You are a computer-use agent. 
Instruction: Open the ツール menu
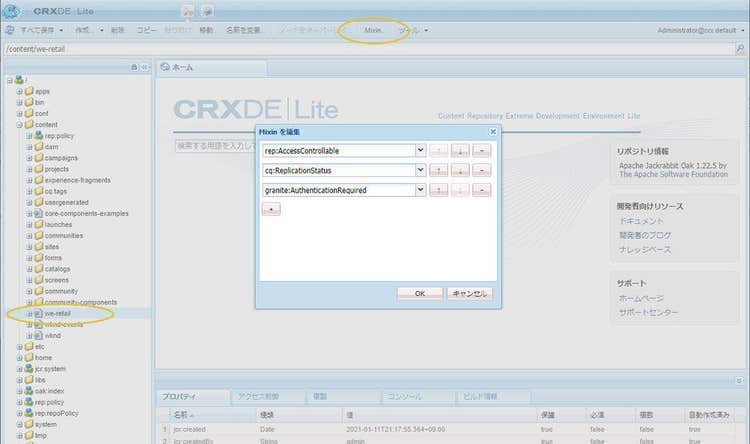pyautogui.click(x=412, y=30)
